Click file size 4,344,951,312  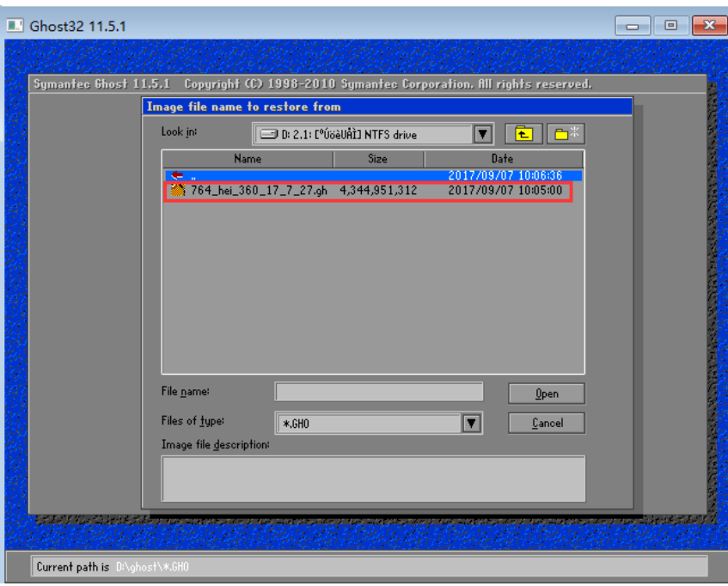(378, 190)
